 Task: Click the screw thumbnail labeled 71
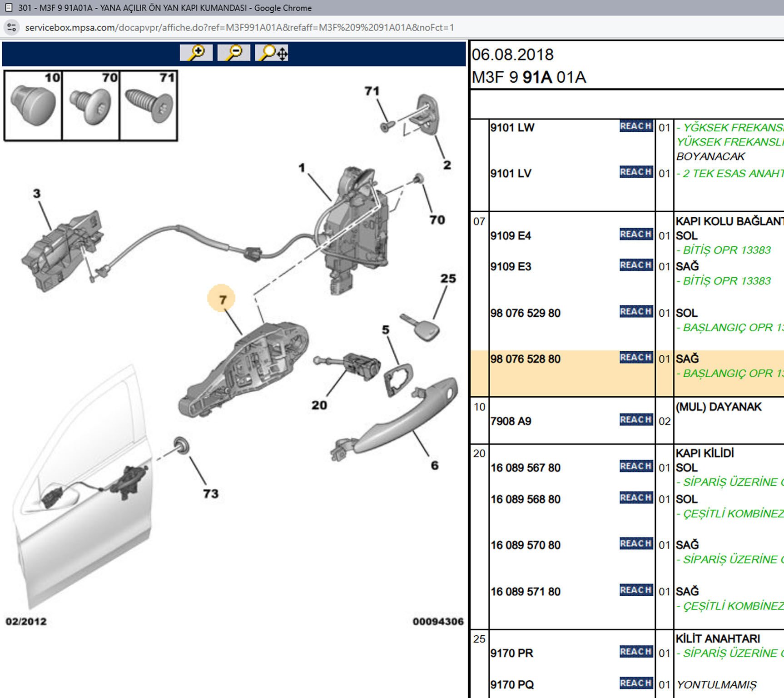click(x=148, y=105)
